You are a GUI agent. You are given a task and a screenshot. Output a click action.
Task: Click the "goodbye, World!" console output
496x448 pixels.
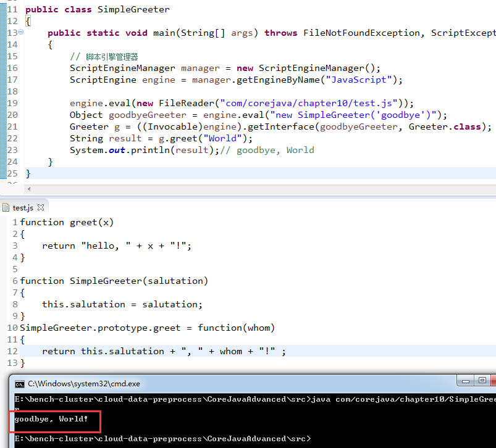tap(51, 419)
